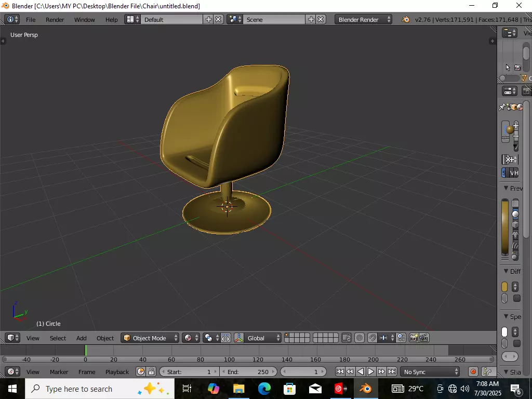Add a new scene
This screenshot has width=532, height=399.
click(311, 19)
